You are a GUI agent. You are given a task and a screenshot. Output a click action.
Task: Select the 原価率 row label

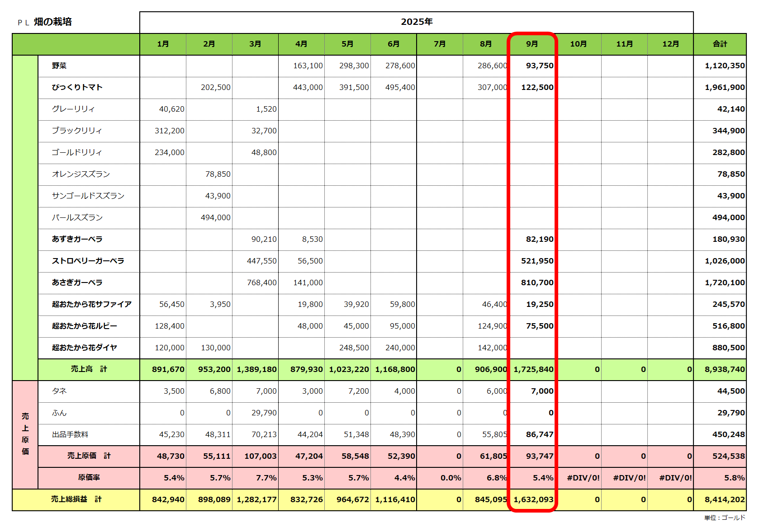click(x=89, y=478)
